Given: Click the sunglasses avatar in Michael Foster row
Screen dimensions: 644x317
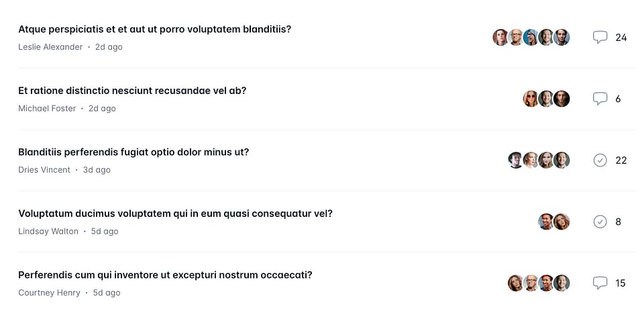Looking at the screenshot, I should click(531, 99).
